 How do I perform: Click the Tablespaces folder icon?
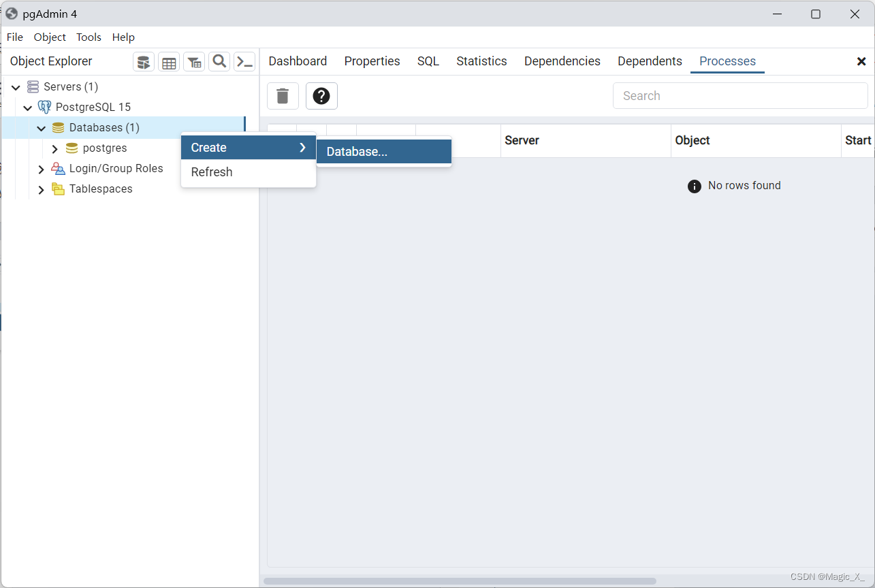pos(59,189)
